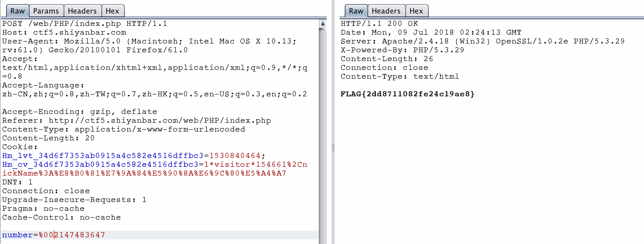Click the Content-Length: 20 line
The image size is (644, 244).
click(x=48, y=138)
